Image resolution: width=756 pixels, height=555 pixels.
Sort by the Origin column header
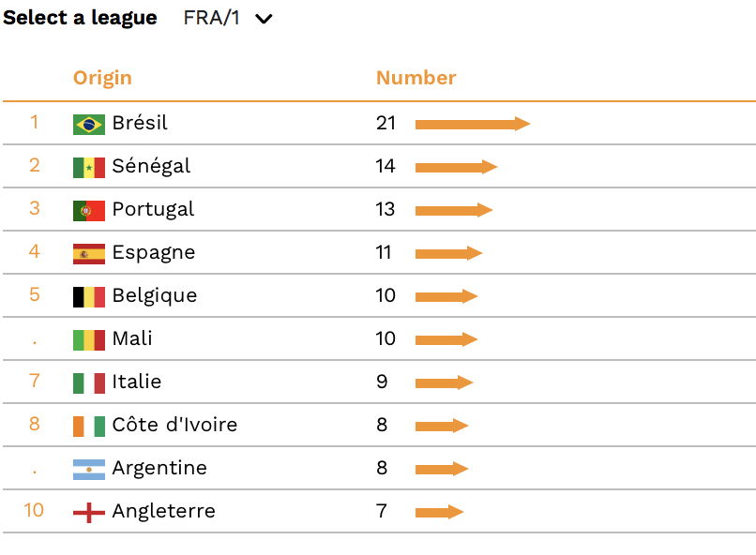click(102, 78)
